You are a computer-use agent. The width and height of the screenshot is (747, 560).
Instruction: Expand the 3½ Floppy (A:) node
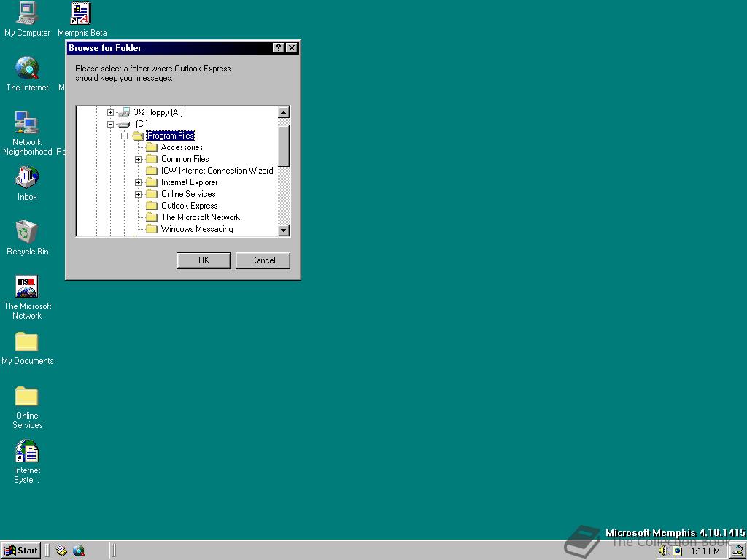pos(111,113)
